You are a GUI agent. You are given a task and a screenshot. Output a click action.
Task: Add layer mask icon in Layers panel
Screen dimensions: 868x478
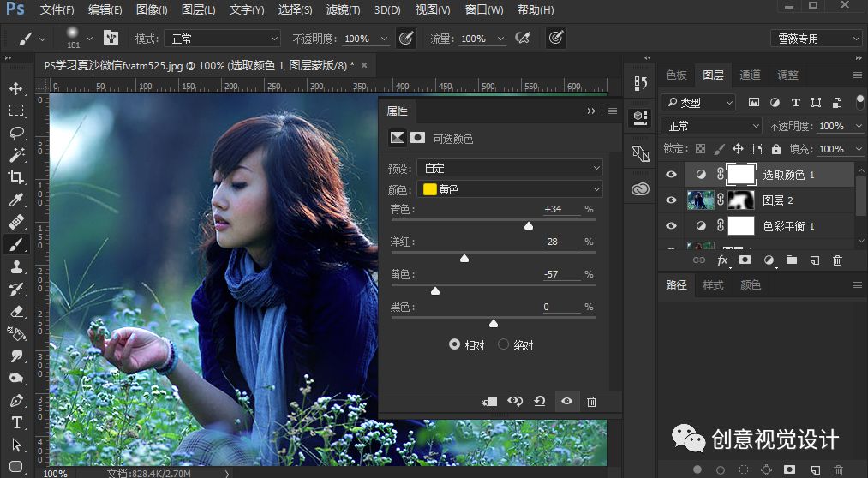tap(745, 260)
